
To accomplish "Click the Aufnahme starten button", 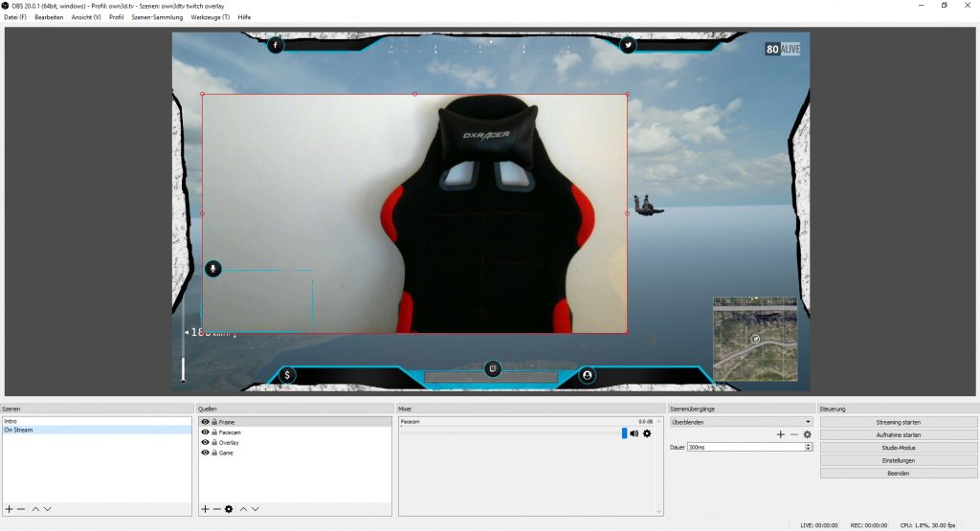I will click(898, 434).
